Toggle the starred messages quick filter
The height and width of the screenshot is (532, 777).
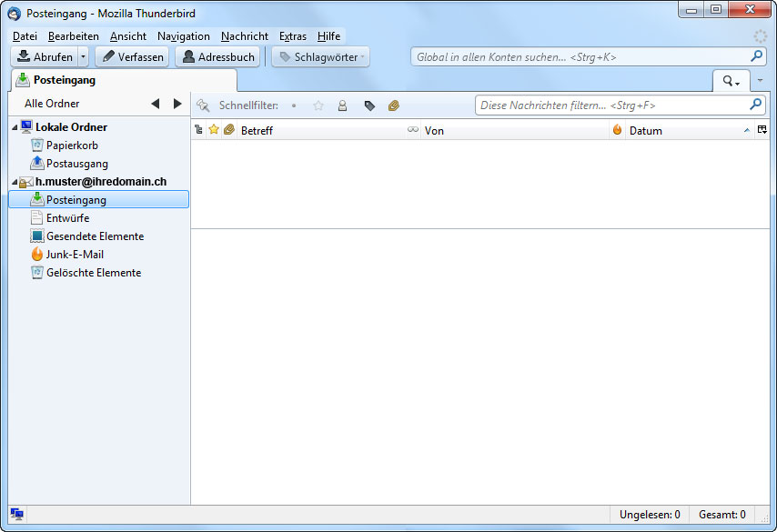(318, 105)
